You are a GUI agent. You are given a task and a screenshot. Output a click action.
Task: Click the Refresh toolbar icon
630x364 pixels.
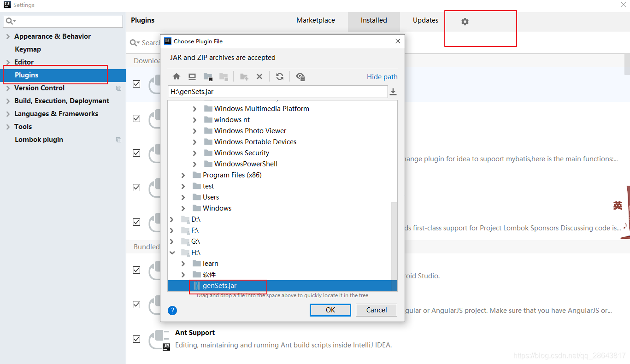(x=280, y=76)
